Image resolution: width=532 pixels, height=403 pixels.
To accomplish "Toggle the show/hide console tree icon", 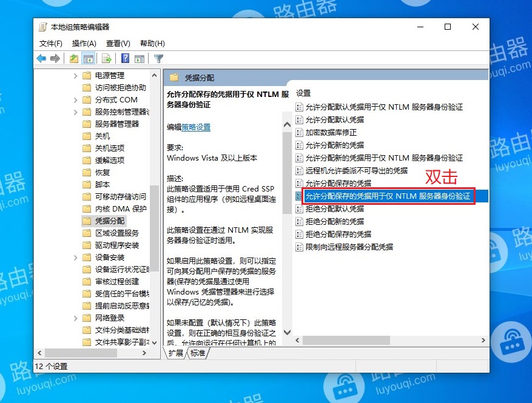I will tap(89, 59).
